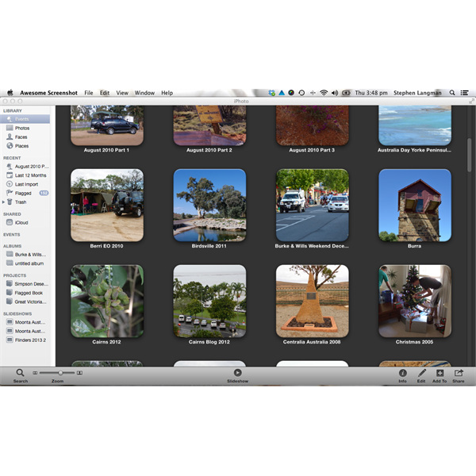This screenshot has width=476, height=476.
Task: Select the Berri EO 2010 event thumbnail
Action: coord(107,205)
